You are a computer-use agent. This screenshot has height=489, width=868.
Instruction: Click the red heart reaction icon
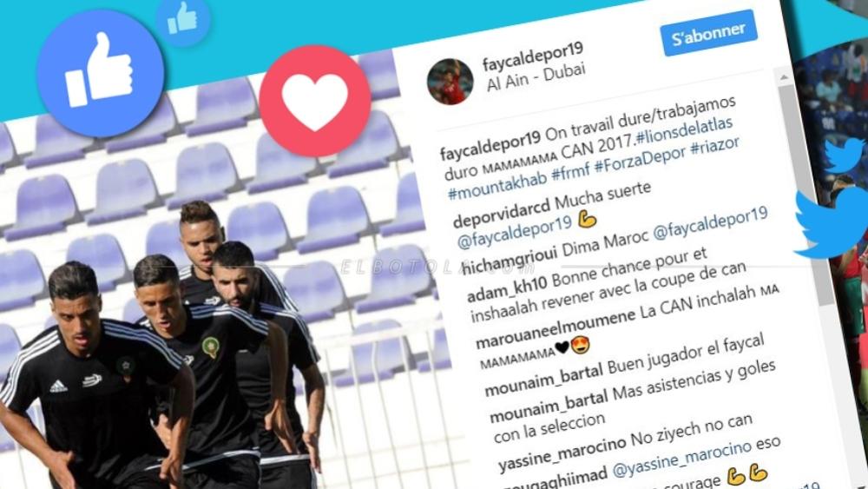click(315, 101)
